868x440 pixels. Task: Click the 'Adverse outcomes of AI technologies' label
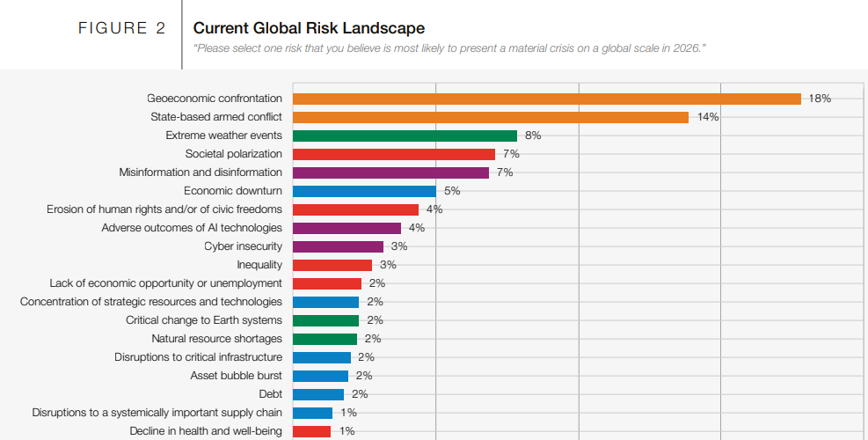click(192, 228)
